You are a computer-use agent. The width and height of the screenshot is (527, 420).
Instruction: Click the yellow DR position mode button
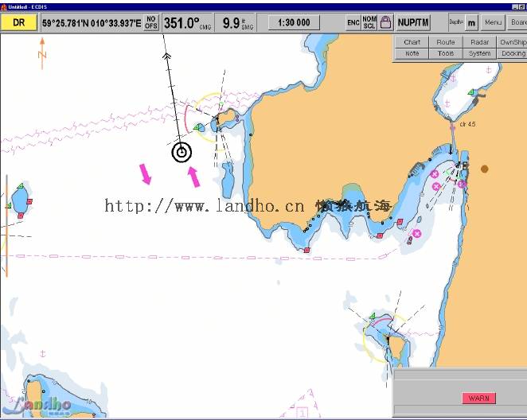(x=19, y=22)
